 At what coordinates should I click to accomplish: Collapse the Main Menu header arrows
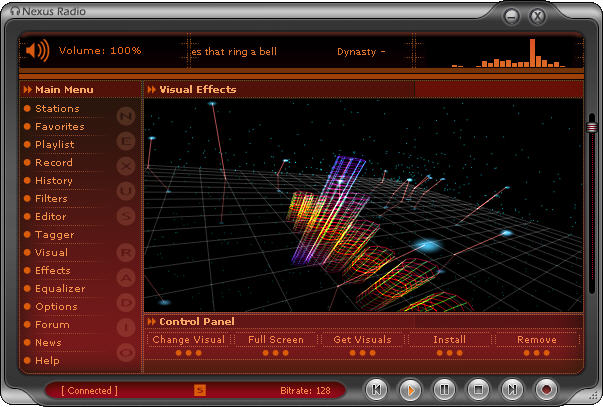coord(27,90)
